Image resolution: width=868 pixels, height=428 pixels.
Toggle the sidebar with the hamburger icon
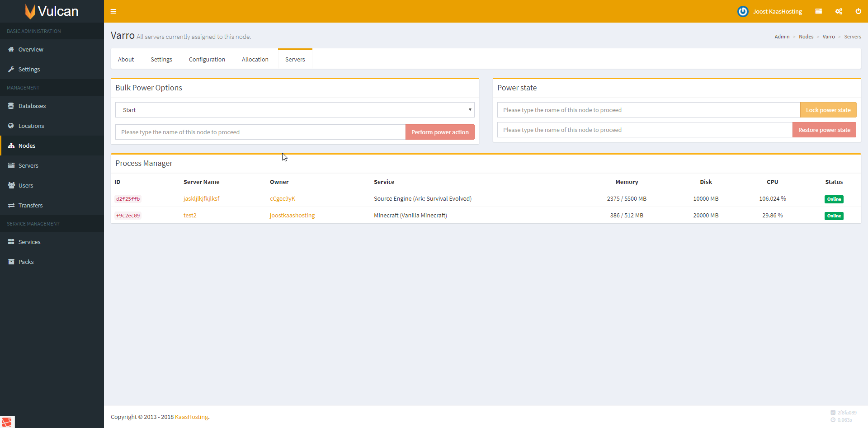[113, 11]
